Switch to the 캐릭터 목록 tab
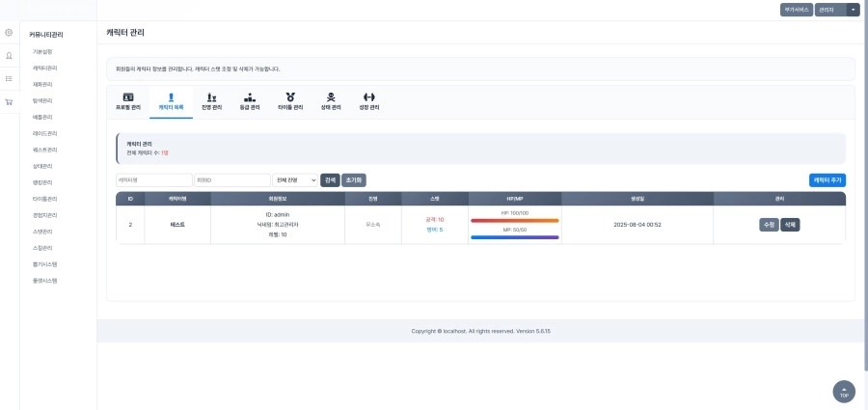This screenshot has height=410, width=868. (x=171, y=102)
